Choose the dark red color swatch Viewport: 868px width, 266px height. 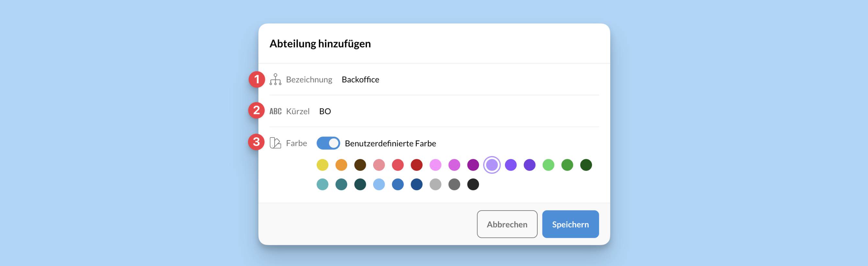point(417,165)
